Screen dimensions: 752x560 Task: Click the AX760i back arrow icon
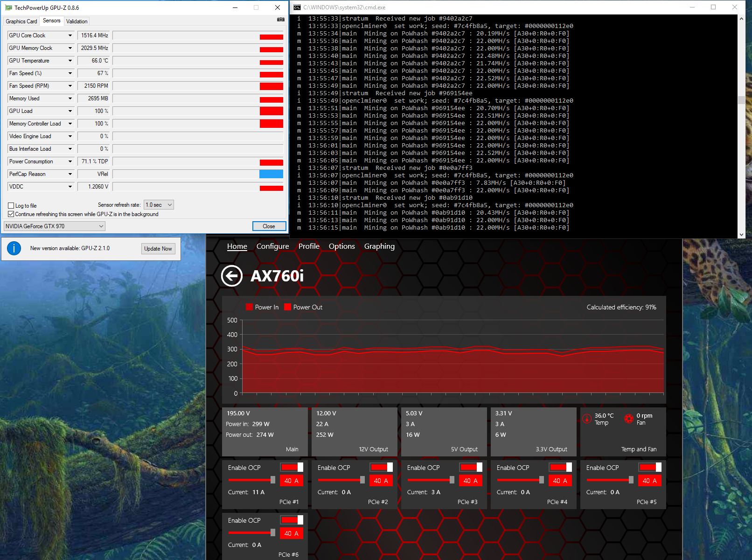232,276
